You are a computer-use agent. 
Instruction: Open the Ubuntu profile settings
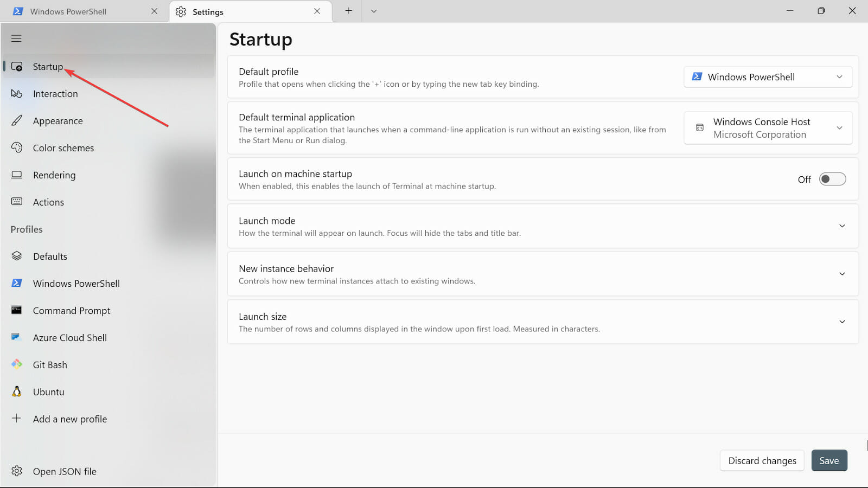coord(108,392)
